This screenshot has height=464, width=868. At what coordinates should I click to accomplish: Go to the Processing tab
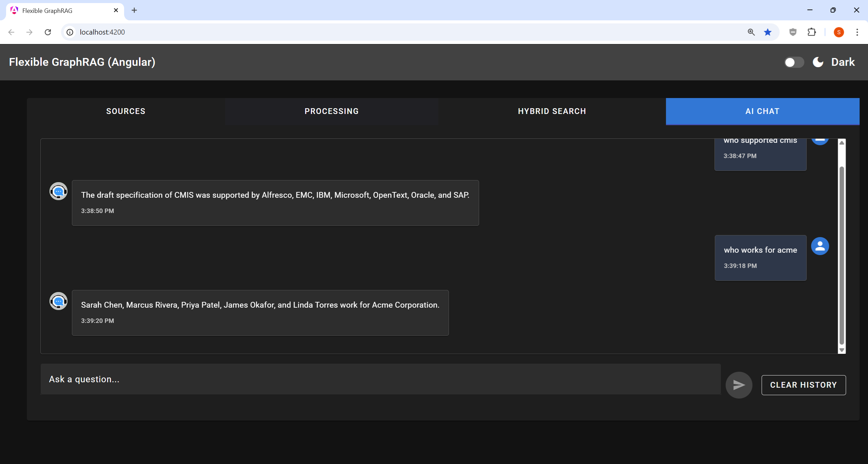(332, 111)
